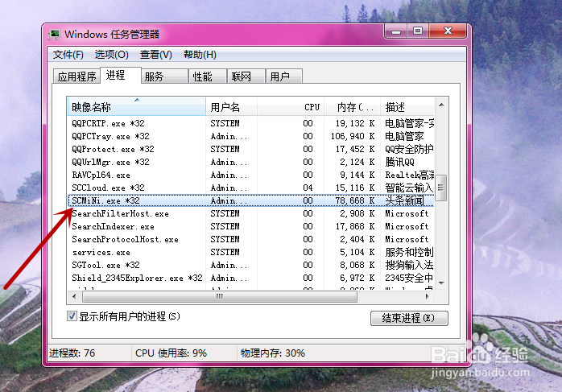The height and width of the screenshot is (392, 562).
Task: Switch to the 性能 tab
Action: click(208, 76)
